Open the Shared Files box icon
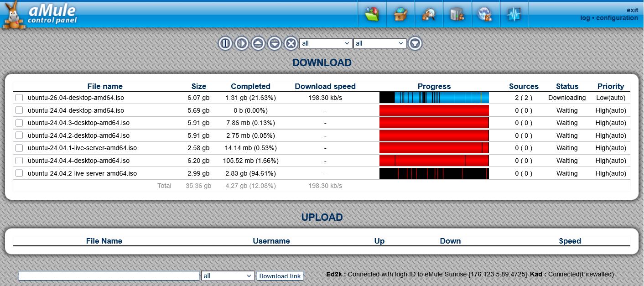 [400, 15]
